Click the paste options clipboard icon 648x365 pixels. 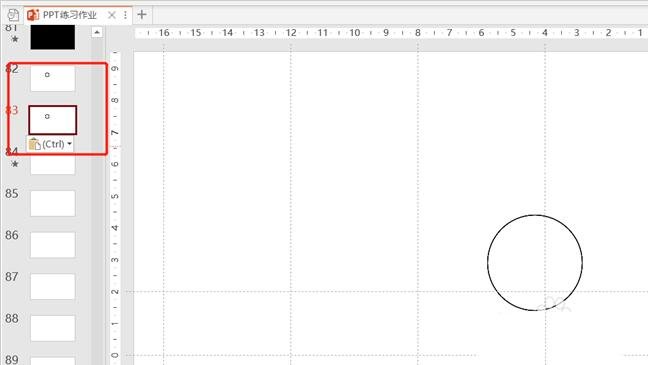click(x=35, y=144)
